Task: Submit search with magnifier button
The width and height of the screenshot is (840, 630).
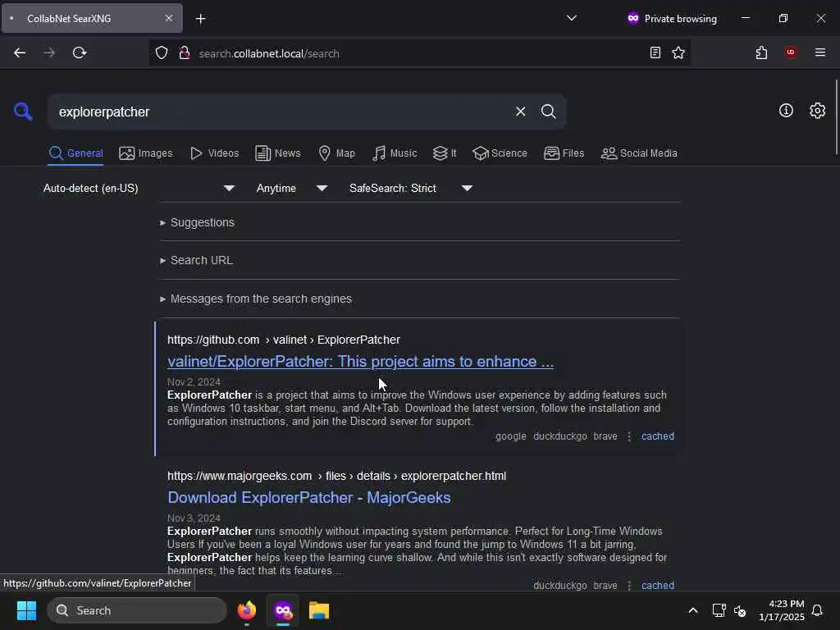Action: (548, 112)
